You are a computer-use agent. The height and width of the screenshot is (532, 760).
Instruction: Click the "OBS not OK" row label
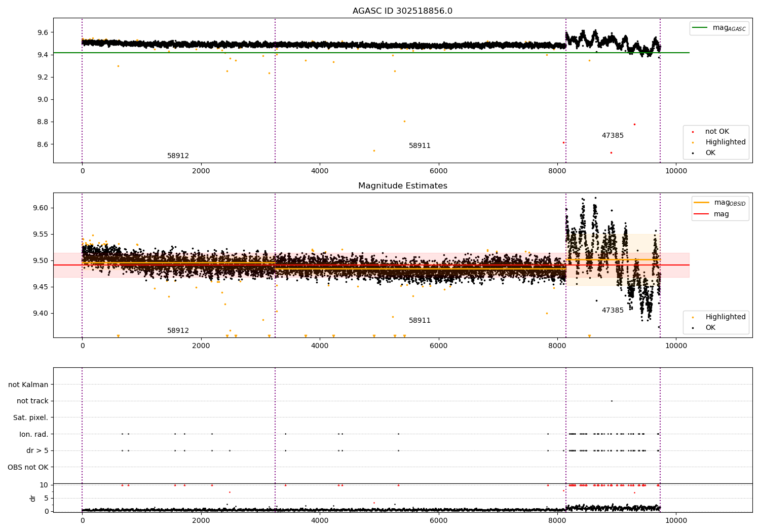point(28,468)
